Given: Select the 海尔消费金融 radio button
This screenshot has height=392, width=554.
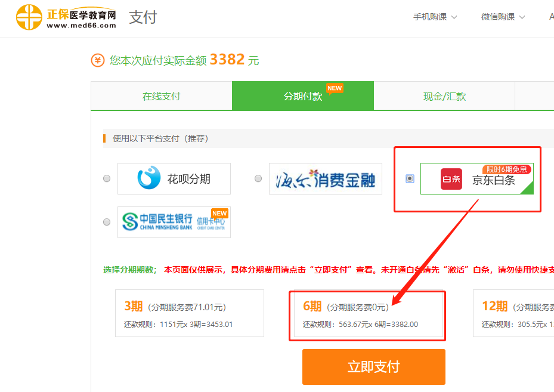Looking at the screenshot, I should click(x=258, y=178).
